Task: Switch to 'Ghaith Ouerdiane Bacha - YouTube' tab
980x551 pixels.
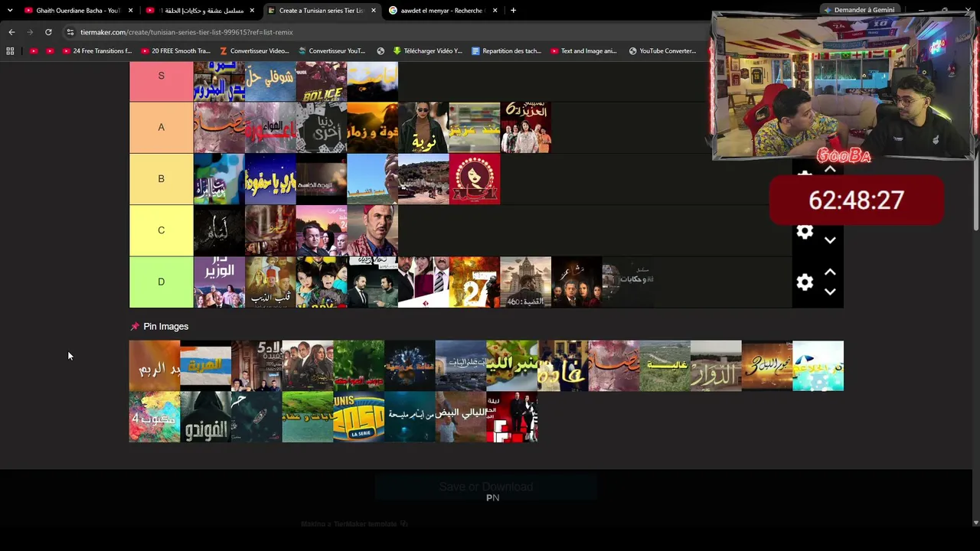Action: click(78, 11)
